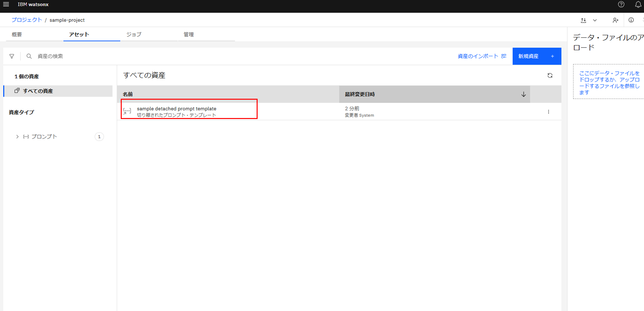This screenshot has height=311, width=644.
Task: Click the 2 分前 modified time
Action: 352,109
